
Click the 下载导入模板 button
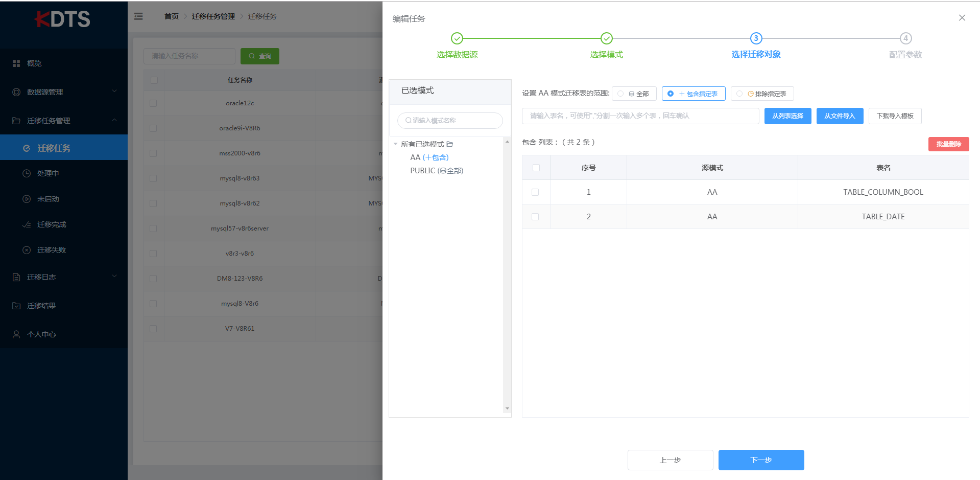tap(895, 116)
